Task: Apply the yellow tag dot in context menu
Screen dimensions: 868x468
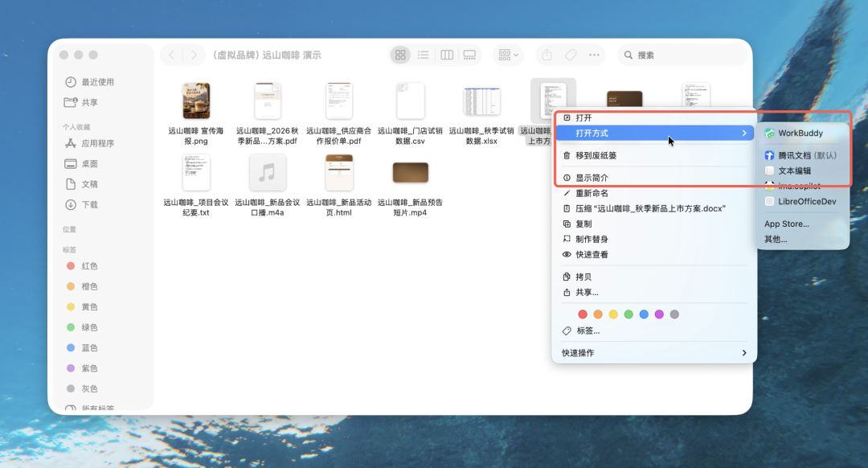Action: coord(613,314)
